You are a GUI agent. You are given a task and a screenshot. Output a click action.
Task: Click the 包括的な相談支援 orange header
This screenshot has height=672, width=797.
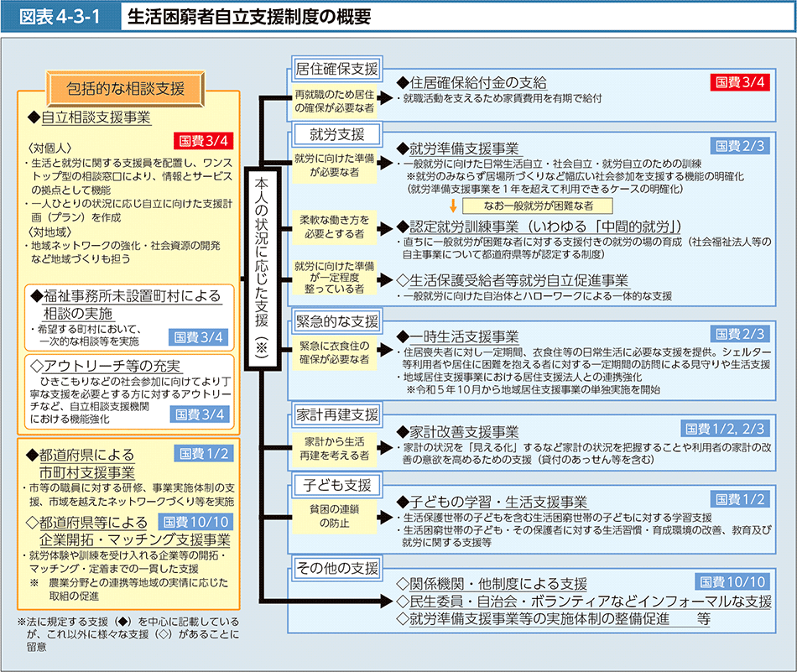(x=126, y=86)
